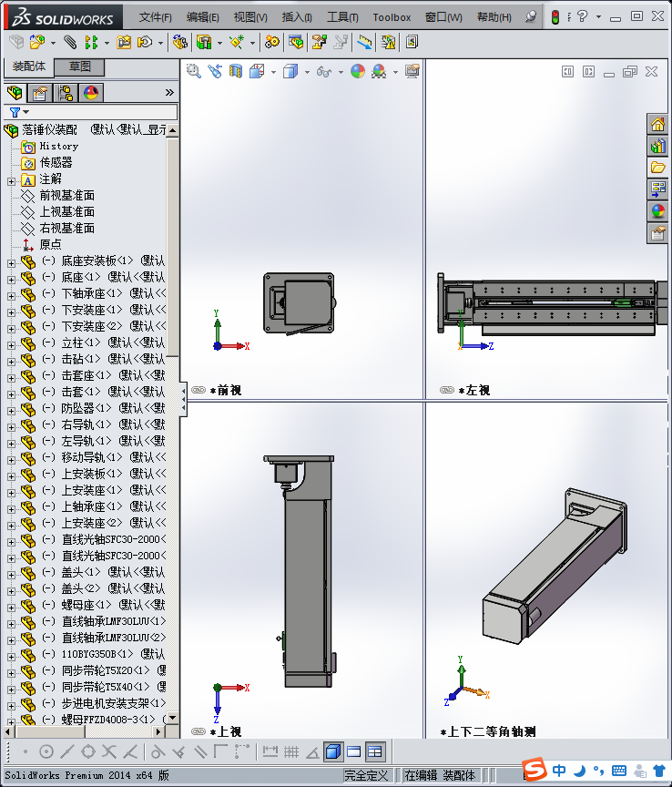This screenshot has width=672, height=787.
Task: Click the Display Style icon
Action: pos(290,71)
